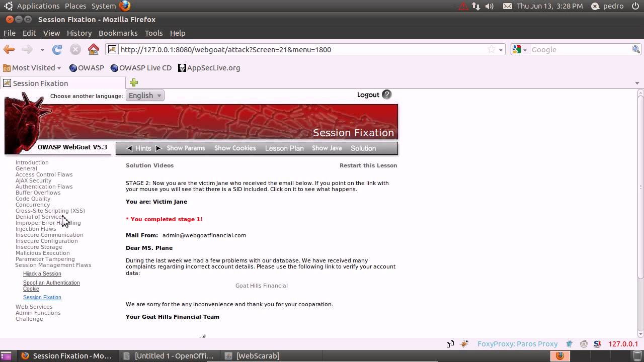Open the Hijack a Session lesson
Viewport: 644px width, 362px height.
coord(42,274)
